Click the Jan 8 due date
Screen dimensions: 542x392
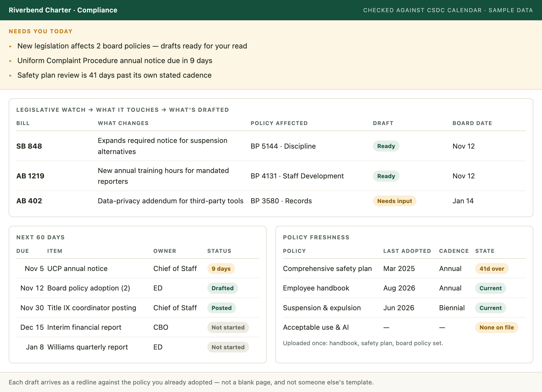tap(35, 347)
